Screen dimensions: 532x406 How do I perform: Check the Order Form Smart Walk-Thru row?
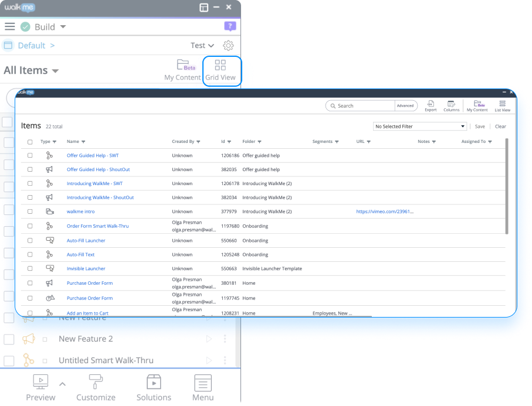(x=30, y=226)
